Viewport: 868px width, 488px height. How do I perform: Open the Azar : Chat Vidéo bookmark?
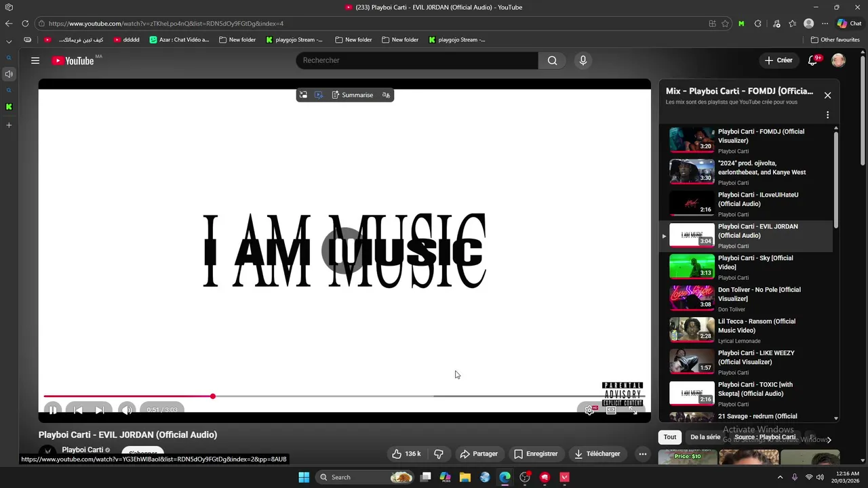tap(179, 39)
